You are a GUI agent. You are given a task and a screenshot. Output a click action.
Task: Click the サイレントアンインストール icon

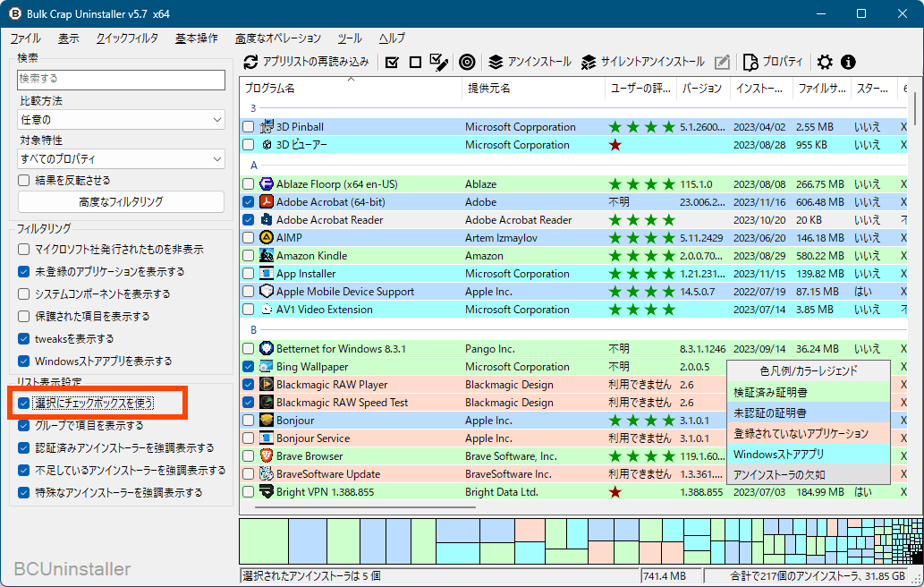click(x=588, y=62)
